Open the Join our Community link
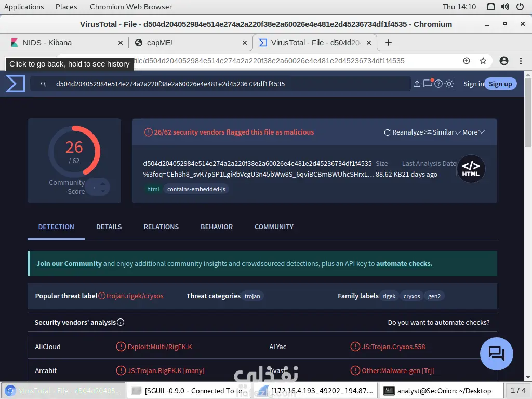The width and height of the screenshot is (532, 399). click(69, 263)
